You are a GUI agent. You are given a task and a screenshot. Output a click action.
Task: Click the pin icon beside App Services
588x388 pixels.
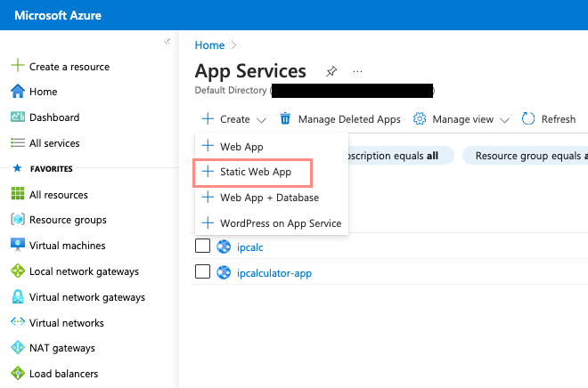click(x=331, y=71)
